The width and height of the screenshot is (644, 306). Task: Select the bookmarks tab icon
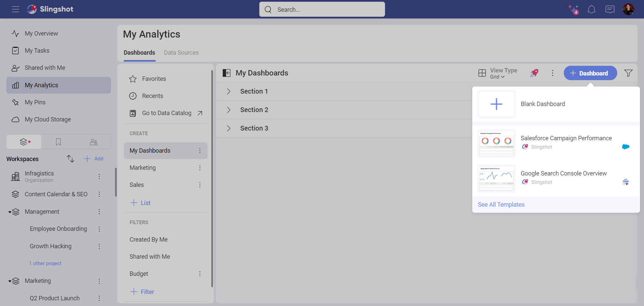point(58,142)
